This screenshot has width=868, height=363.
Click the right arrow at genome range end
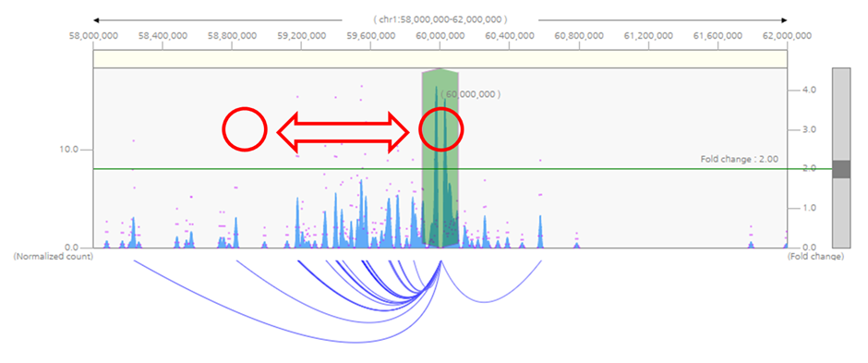tap(783, 20)
